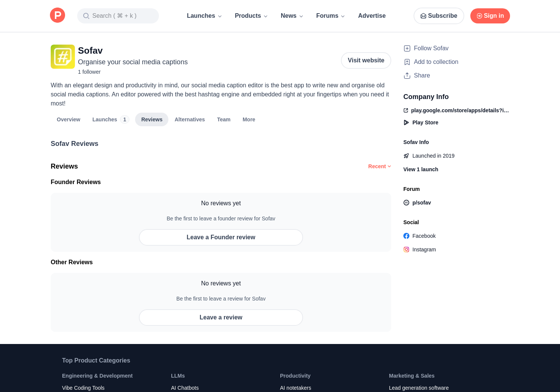Viewport: 560px width, 392px height.
Task: Click into the Search input field
Action: tap(118, 16)
